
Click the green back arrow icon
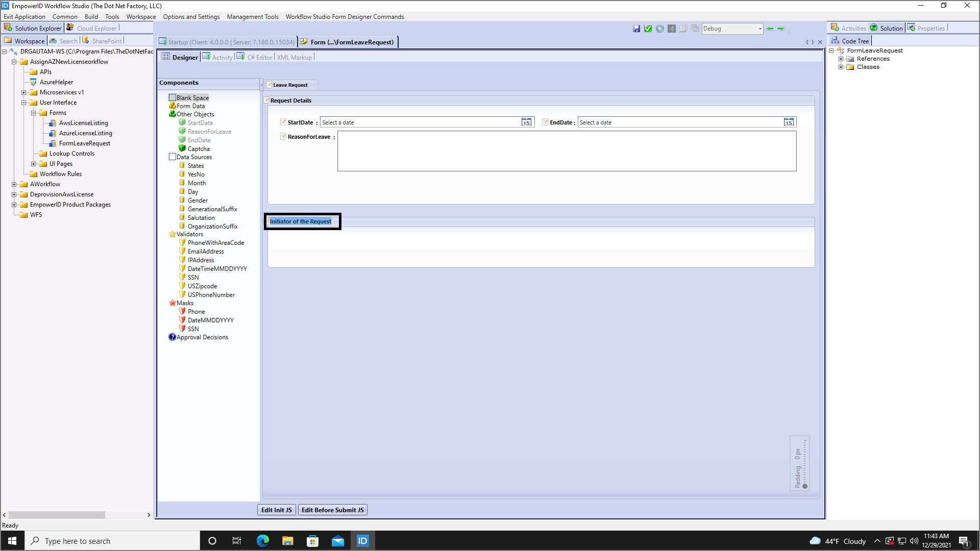[770, 29]
